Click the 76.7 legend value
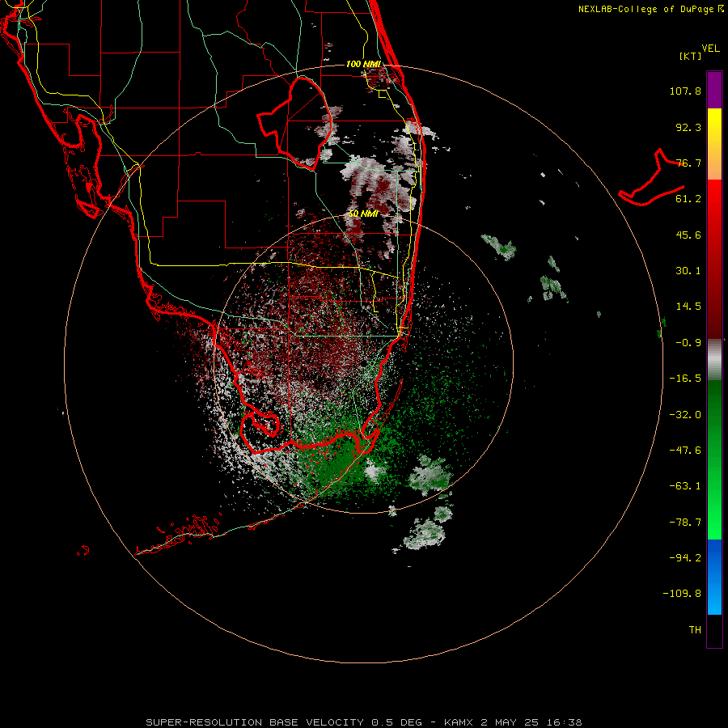This screenshot has height=728, width=728. tap(688, 163)
